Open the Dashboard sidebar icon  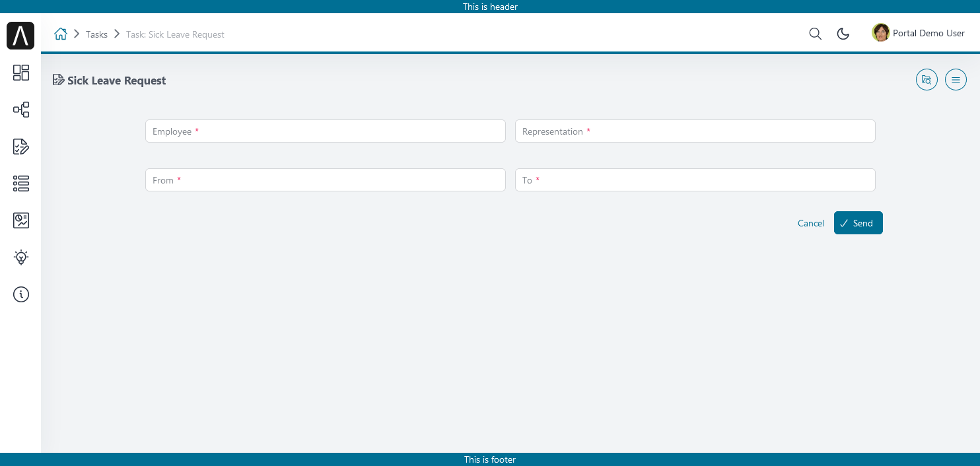click(x=21, y=73)
